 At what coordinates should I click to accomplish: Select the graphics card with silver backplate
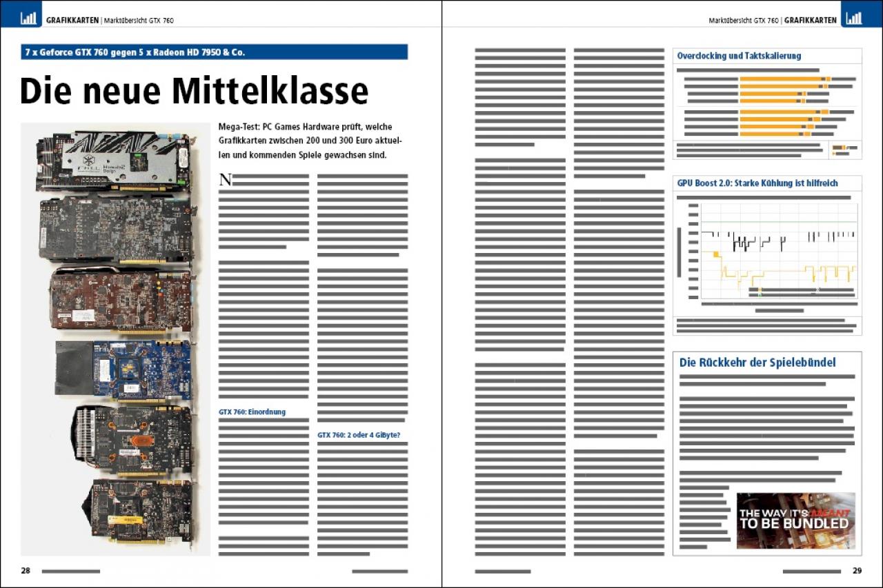point(114,161)
